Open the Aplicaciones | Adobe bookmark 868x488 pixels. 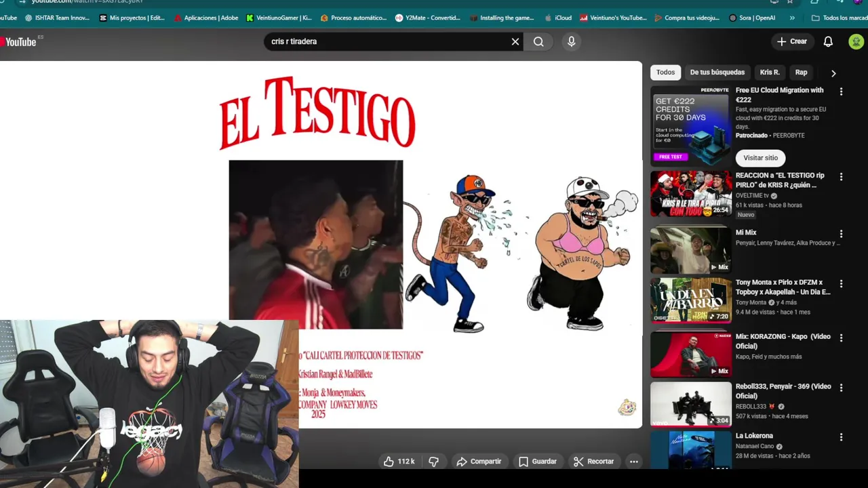[x=205, y=18]
